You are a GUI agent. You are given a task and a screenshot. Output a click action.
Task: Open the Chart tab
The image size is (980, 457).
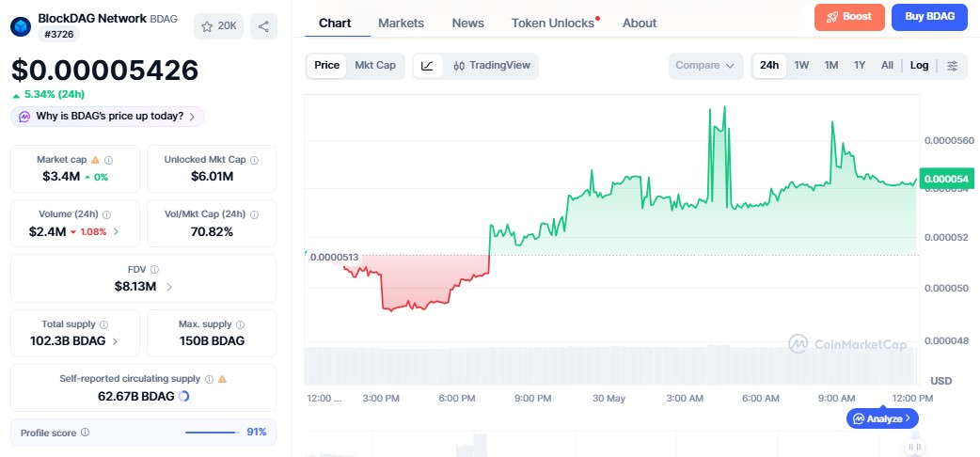point(335,24)
